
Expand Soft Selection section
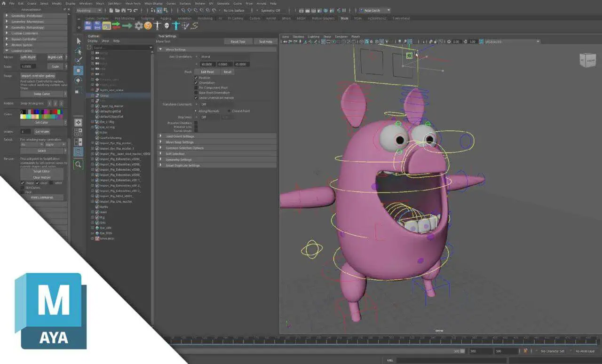click(x=217, y=154)
